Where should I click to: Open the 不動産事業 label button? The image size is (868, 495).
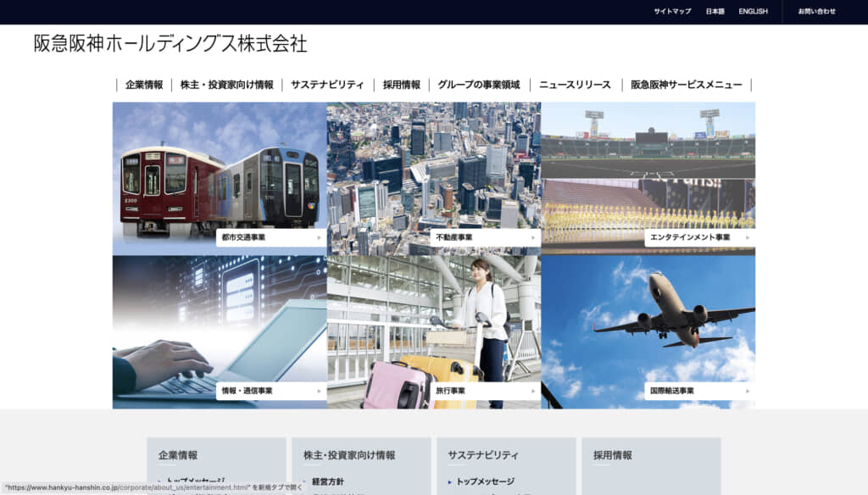[486, 237]
